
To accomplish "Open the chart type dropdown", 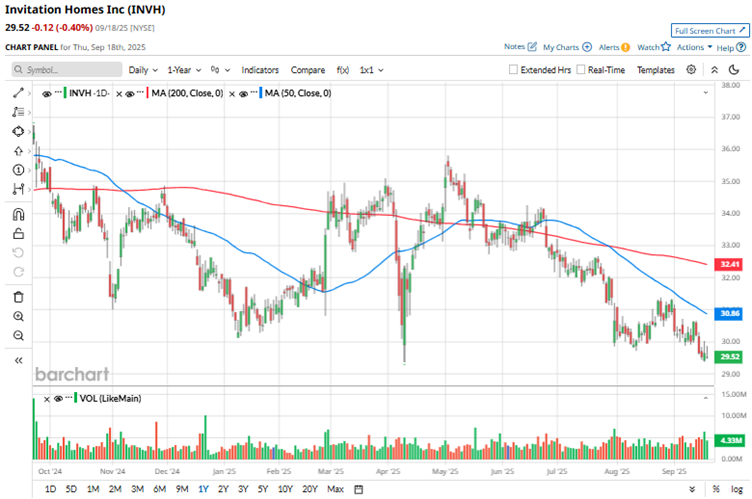I will [x=220, y=70].
